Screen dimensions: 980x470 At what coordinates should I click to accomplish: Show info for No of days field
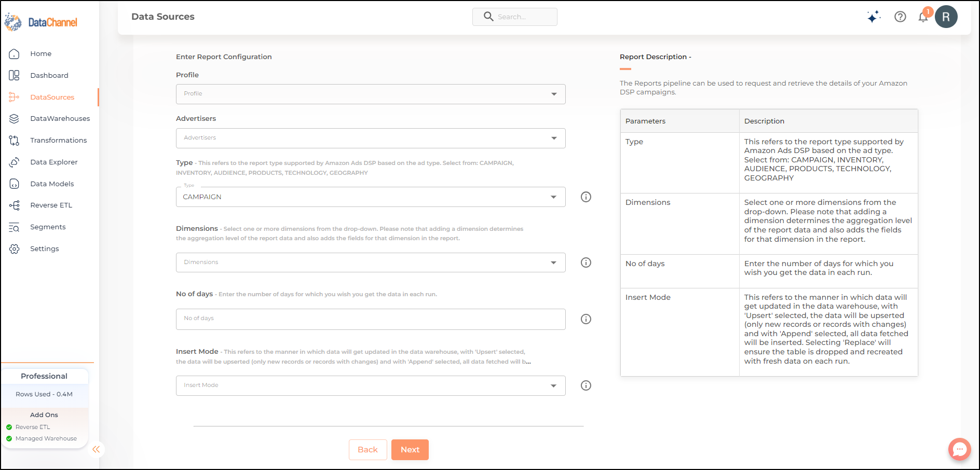586,319
